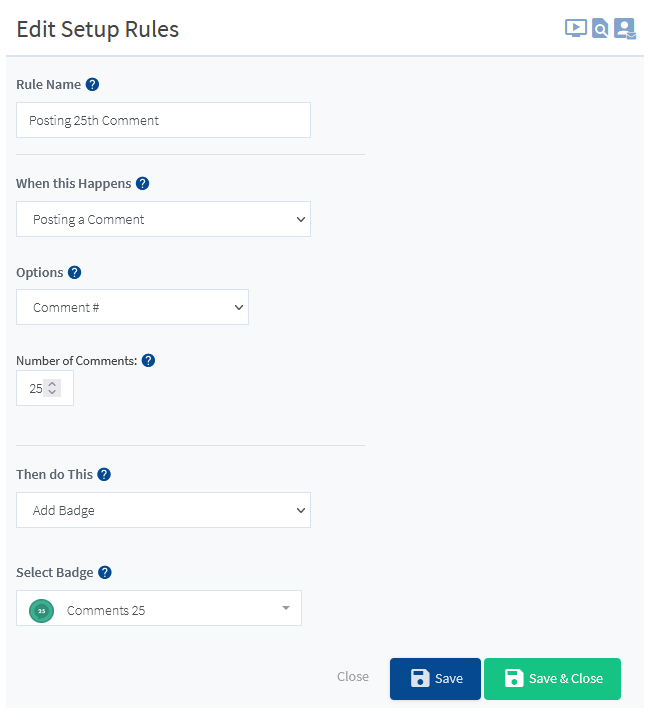Click the green Save & Close button
652x725 pixels.
point(552,679)
